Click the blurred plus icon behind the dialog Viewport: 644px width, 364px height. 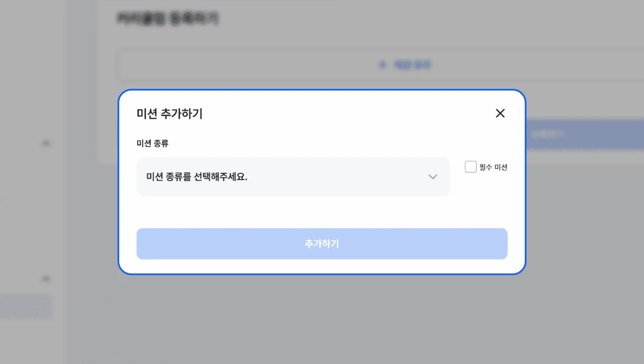tap(382, 65)
